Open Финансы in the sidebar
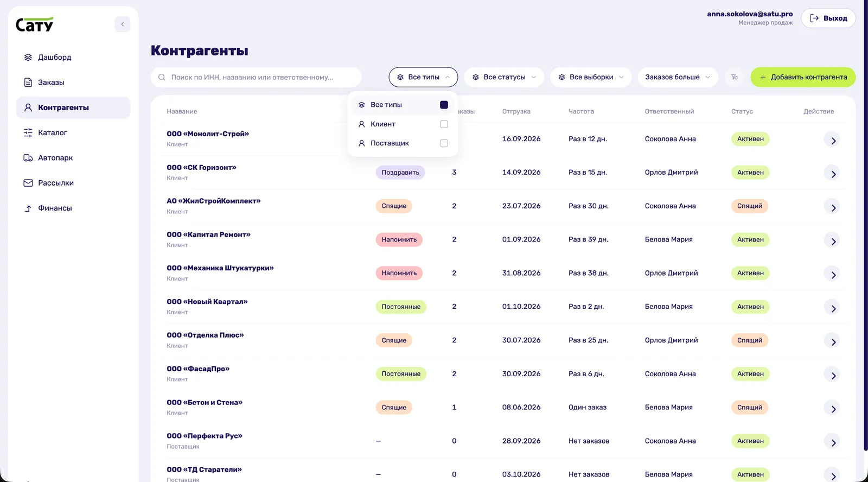 click(x=73, y=208)
